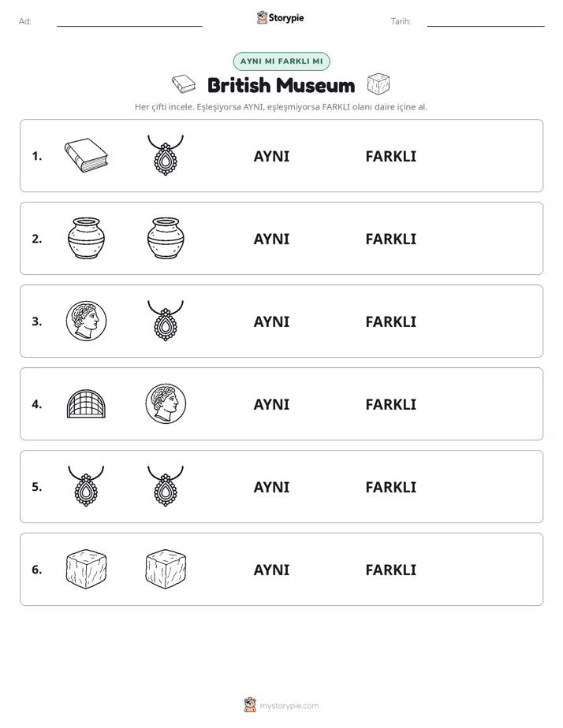Click the coin portrait icon in row 3

coord(86,321)
